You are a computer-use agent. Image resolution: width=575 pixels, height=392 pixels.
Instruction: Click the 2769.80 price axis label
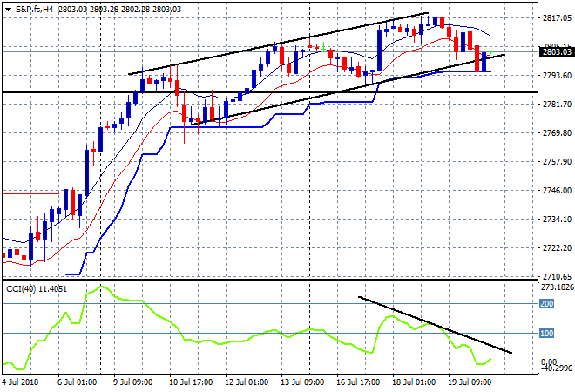click(557, 132)
